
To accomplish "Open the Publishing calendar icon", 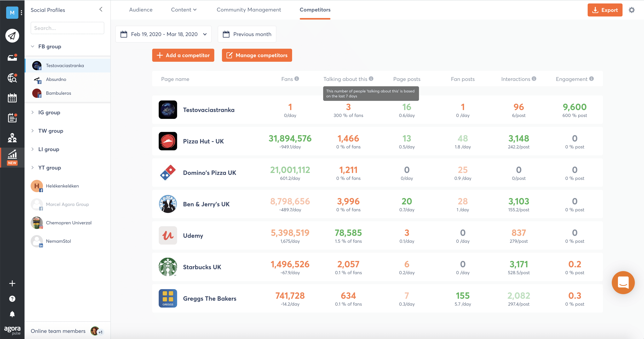I will [12, 98].
